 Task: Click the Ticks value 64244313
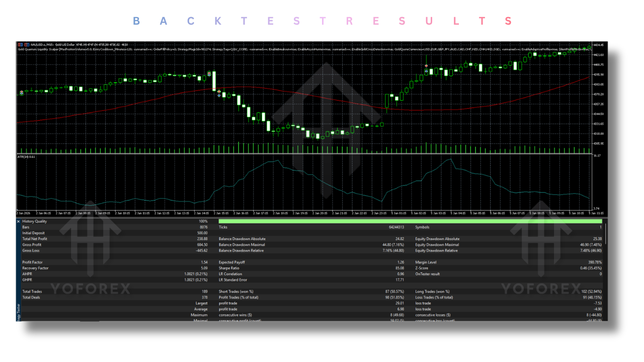(396, 227)
